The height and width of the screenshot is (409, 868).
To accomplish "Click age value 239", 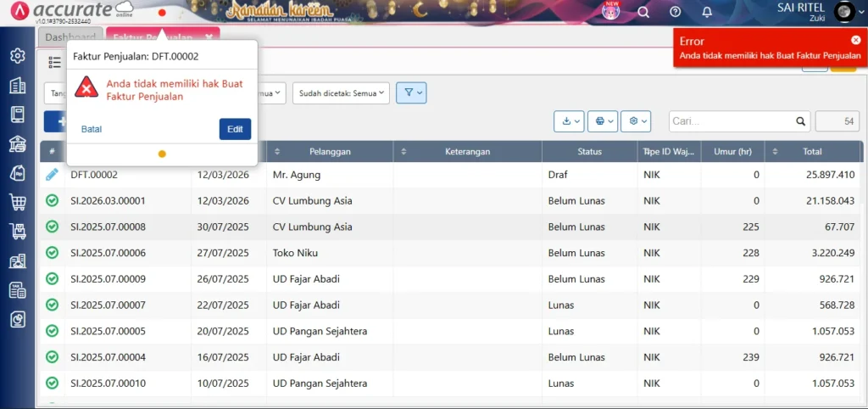I will 751,357.
